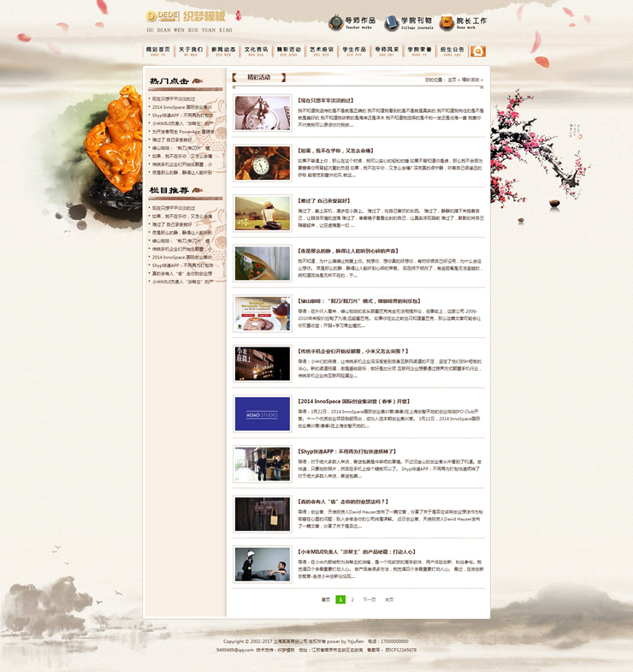633x672 pixels.
Task: Jump to 末页 last page link
Action: click(x=389, y=600)
